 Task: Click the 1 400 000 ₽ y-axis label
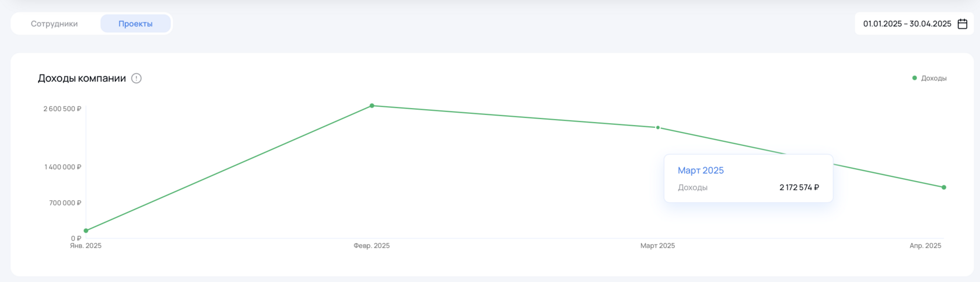pos(63,167)
